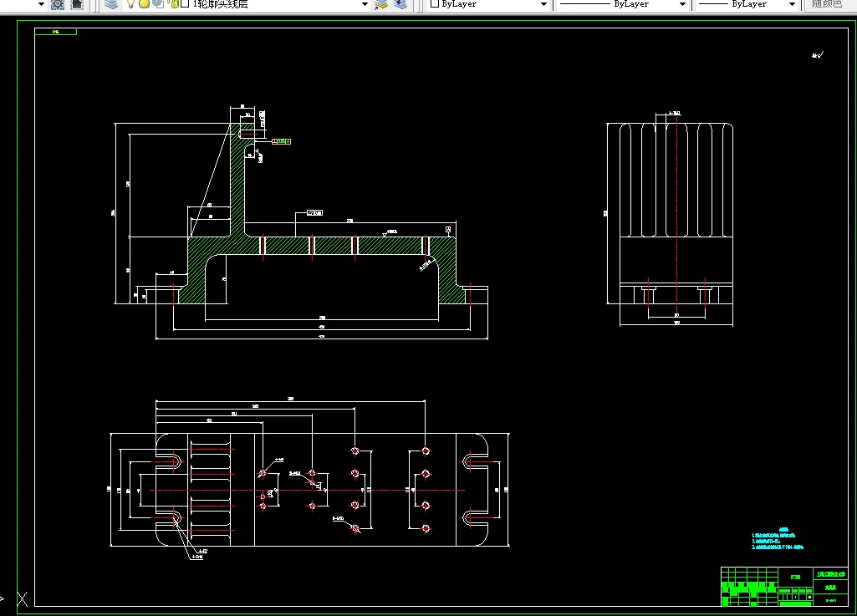Open the 1轮廓实线层 layer dropdown
The image size is (857, 616).
click(365, 4)
